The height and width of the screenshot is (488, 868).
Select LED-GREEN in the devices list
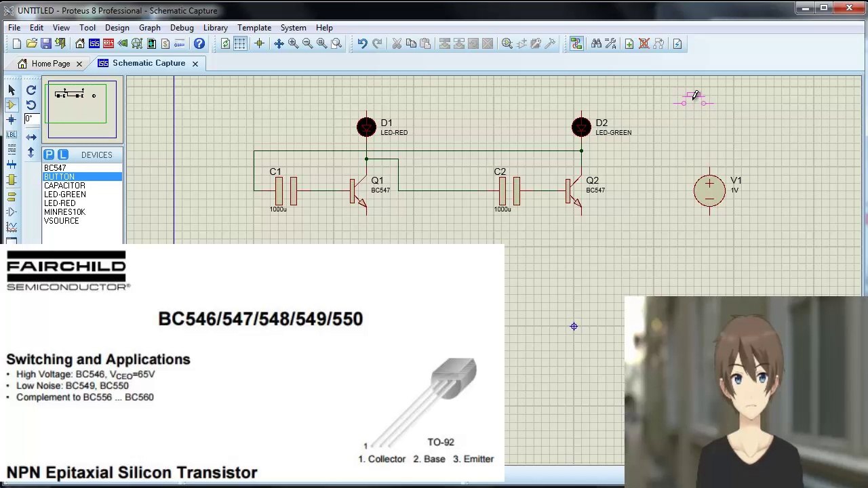82,195
